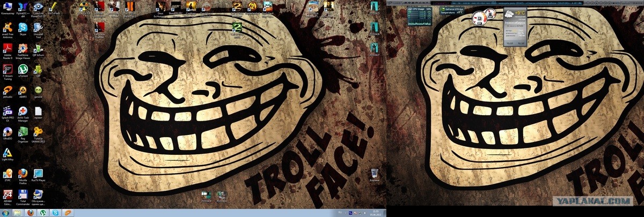Open Uninstall Tool shortcut

tap(38, 30)
